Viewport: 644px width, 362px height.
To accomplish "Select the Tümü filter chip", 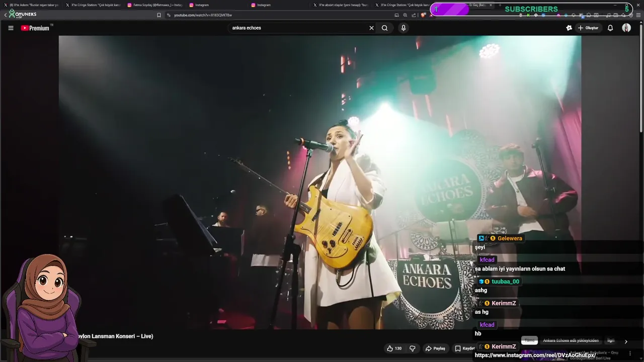I will tap(529, 340).
